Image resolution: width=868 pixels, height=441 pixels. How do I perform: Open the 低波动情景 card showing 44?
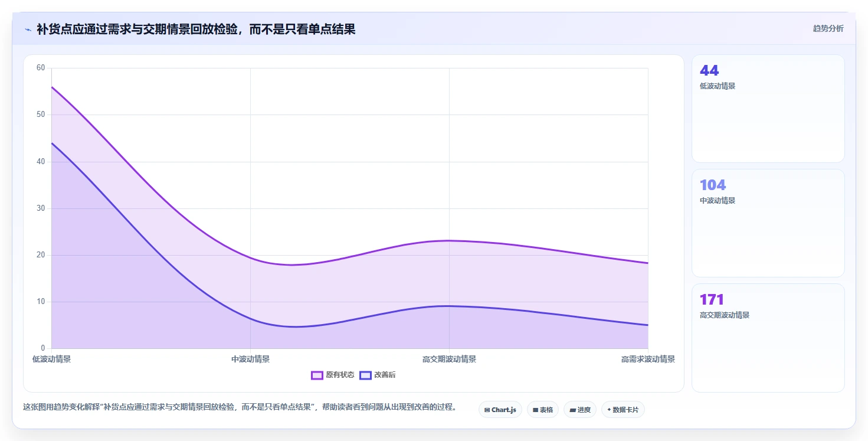[x=768, y=109]
